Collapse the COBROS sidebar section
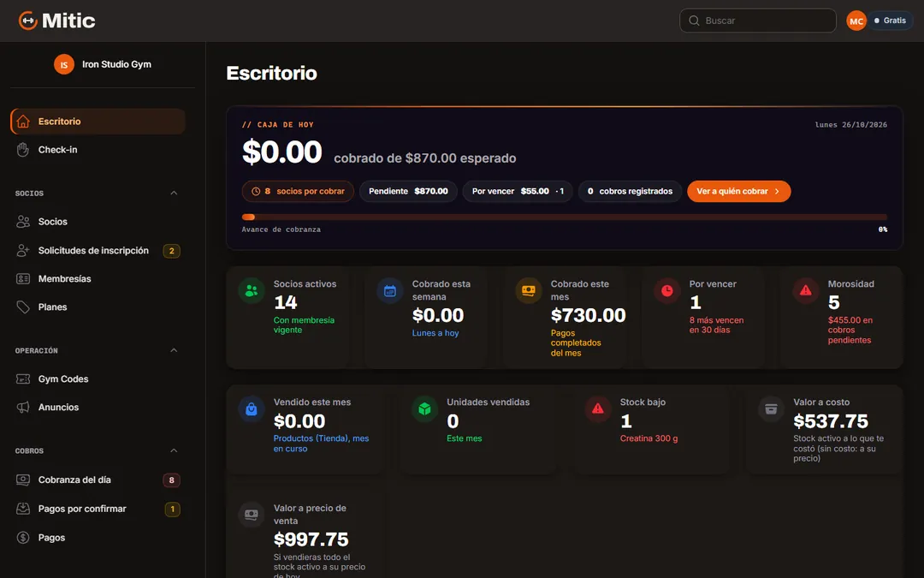The width and height of the screenshot is (924, 578). coord(174,450)
